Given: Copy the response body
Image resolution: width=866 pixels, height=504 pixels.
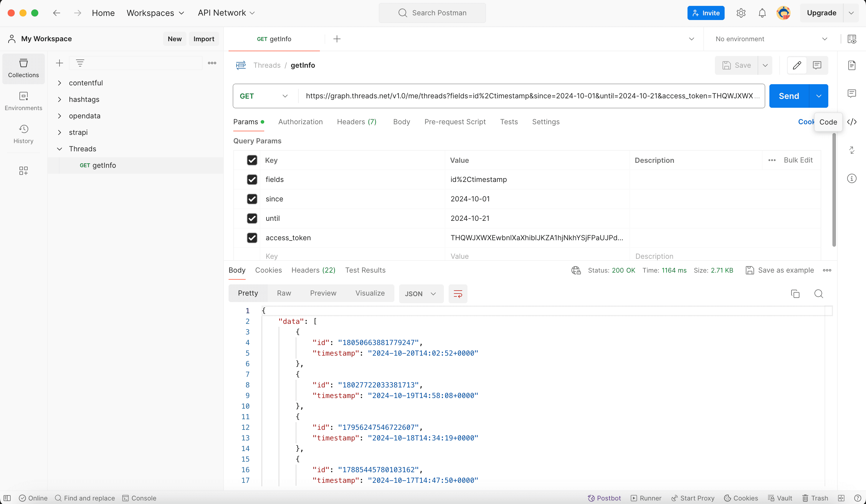Looking at the screenshot, I should [x=795, y=294].
